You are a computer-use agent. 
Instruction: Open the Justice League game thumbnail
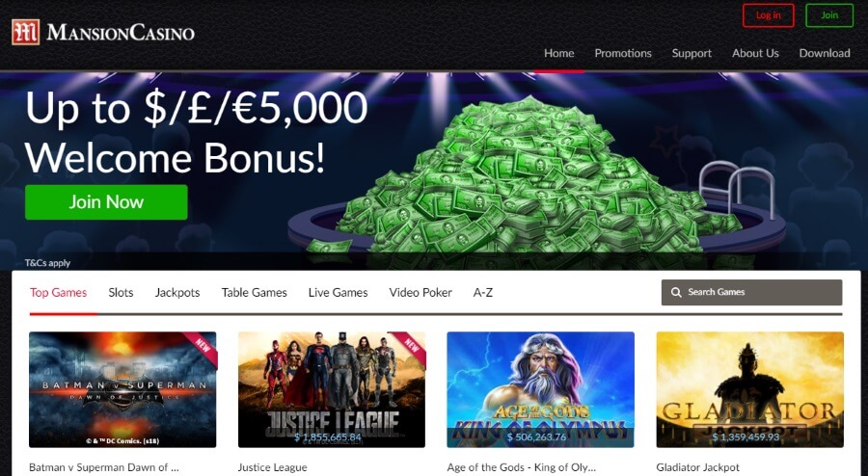(332, 389)
